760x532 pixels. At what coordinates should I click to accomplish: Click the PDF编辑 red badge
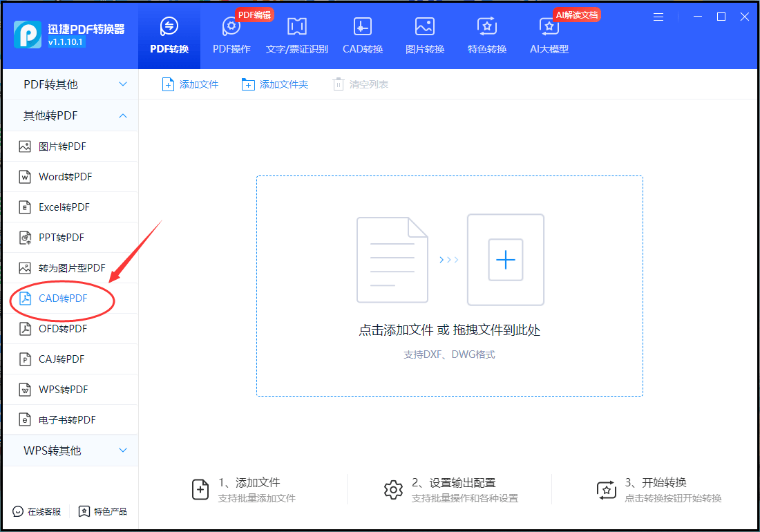click(x=254, y=15)
